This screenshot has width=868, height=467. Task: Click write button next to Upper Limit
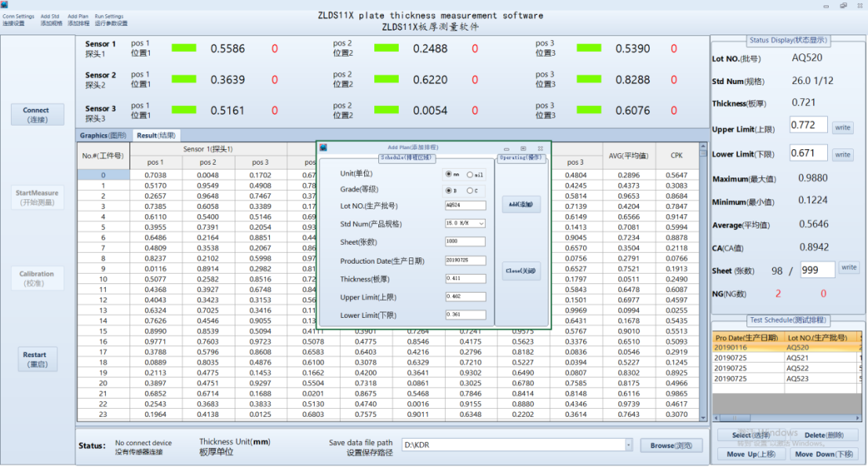coord(843,128)
